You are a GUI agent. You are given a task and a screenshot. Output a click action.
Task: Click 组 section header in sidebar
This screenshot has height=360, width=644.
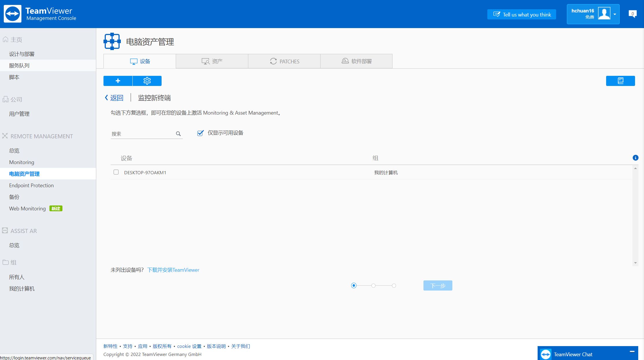click(x=13, y=262)
